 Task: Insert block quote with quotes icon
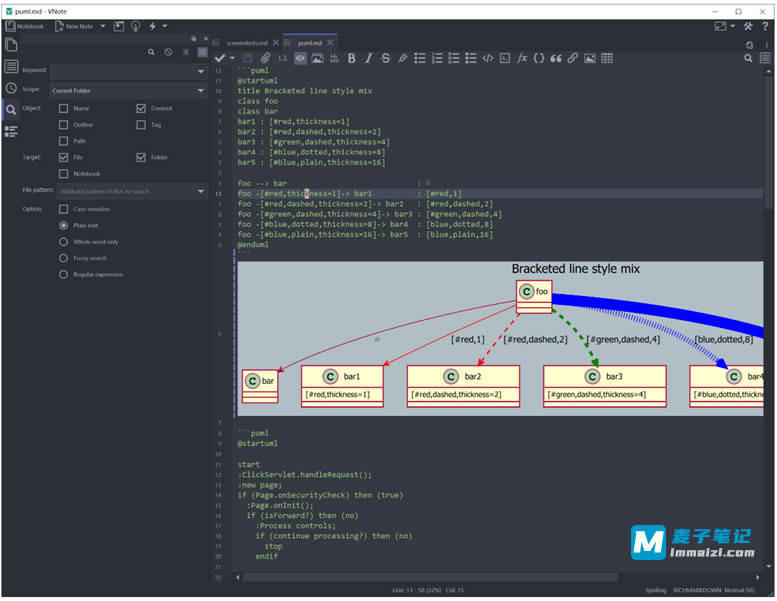point(555,58)
